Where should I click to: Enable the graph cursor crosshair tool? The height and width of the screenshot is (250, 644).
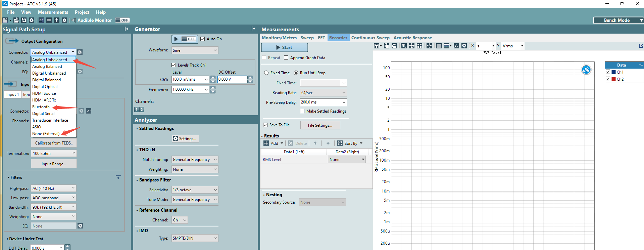429,46
